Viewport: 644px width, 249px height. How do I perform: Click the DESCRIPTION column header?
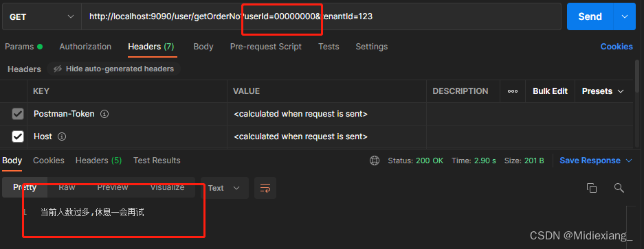pyautogui.click(x=460, y=91)
